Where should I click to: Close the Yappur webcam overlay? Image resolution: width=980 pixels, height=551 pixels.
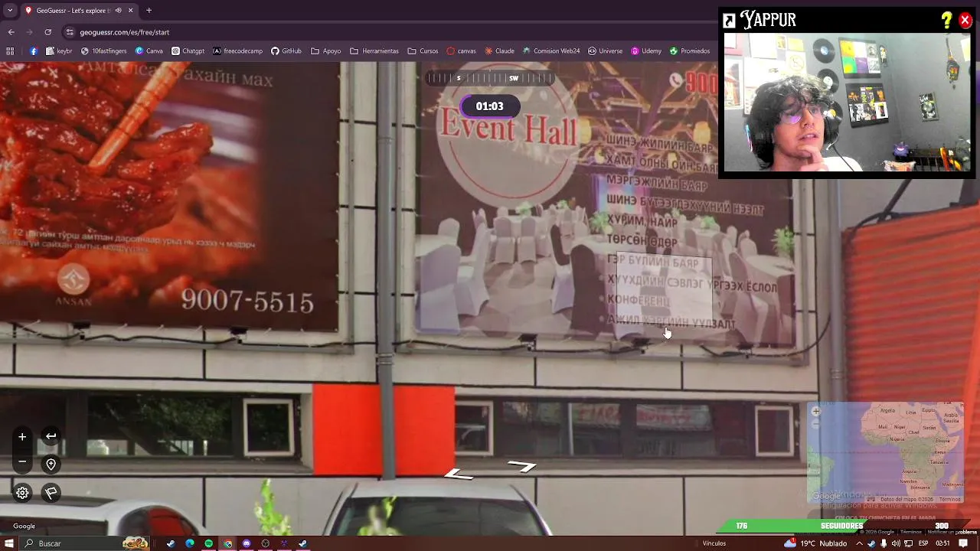pos(965,21)
